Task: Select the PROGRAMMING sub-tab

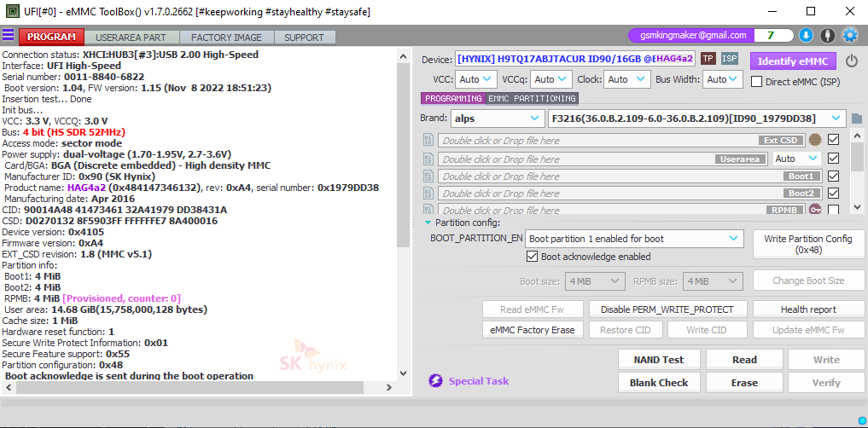Action: (453, 98)
